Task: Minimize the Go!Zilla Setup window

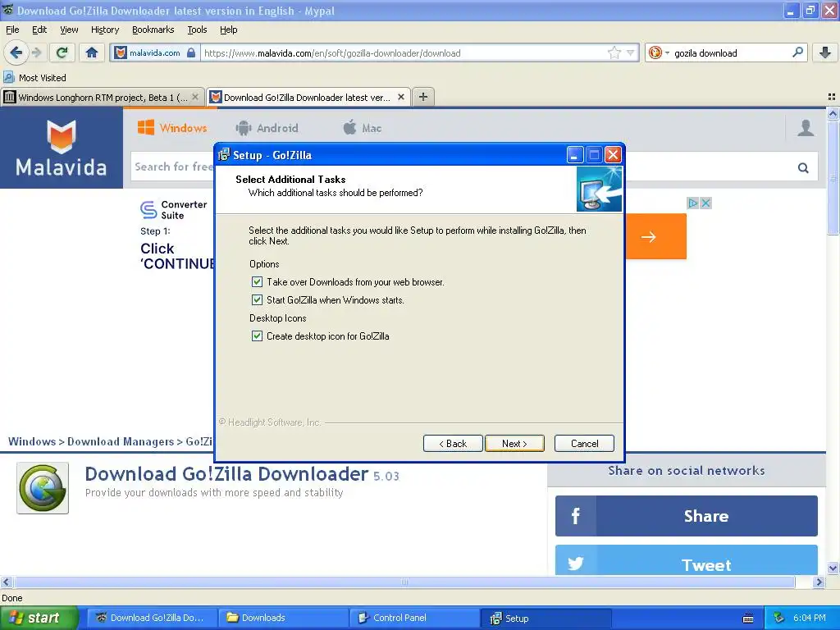Action: point(574,155)
